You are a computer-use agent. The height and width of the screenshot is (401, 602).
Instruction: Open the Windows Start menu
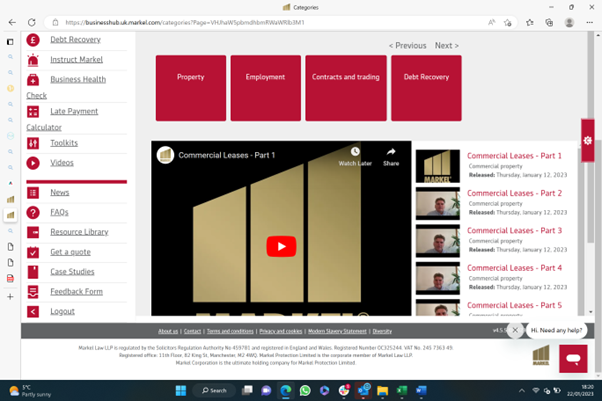(x=180, y=391)
